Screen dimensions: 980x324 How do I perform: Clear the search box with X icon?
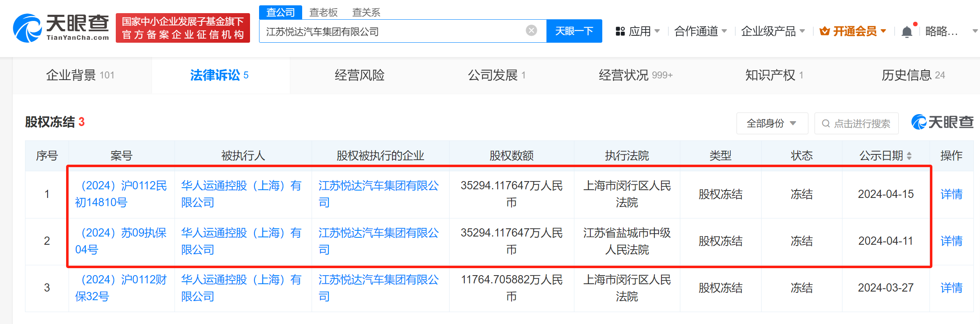pyautogui.click(x=531, y=30)
